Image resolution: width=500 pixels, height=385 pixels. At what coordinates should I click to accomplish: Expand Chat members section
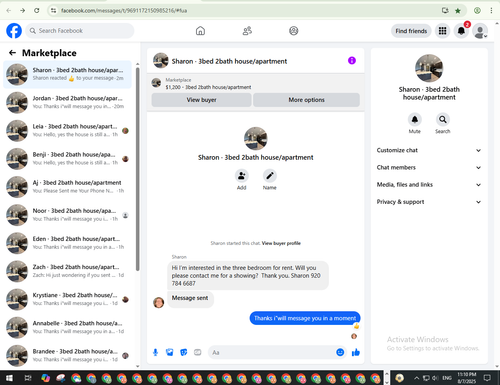point(429,167)
